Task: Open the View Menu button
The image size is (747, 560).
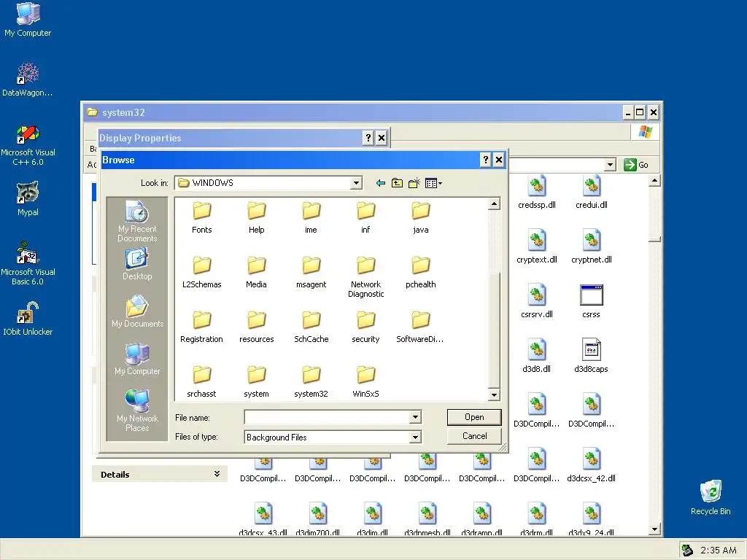Action: click(x=433, y=183)
